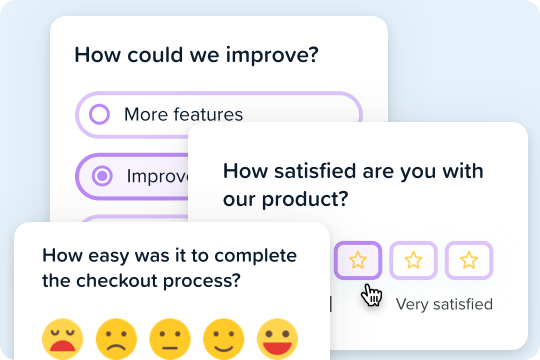Pick the neutral face emoji
The width and height of the screenshot is (540, 360).
tap(170, 339)
